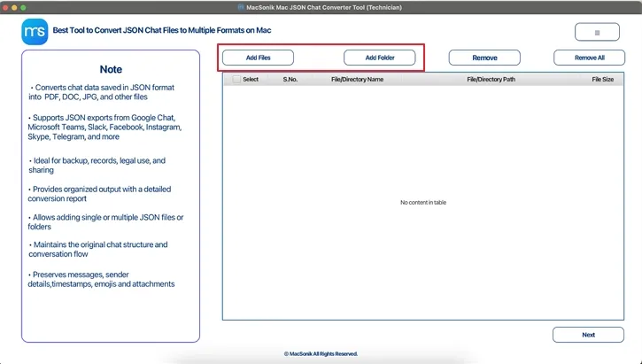642x364 pixels.
Task: Sort by File/Directory Name column header
Action: pyautogui.click(x=357, y=80)
